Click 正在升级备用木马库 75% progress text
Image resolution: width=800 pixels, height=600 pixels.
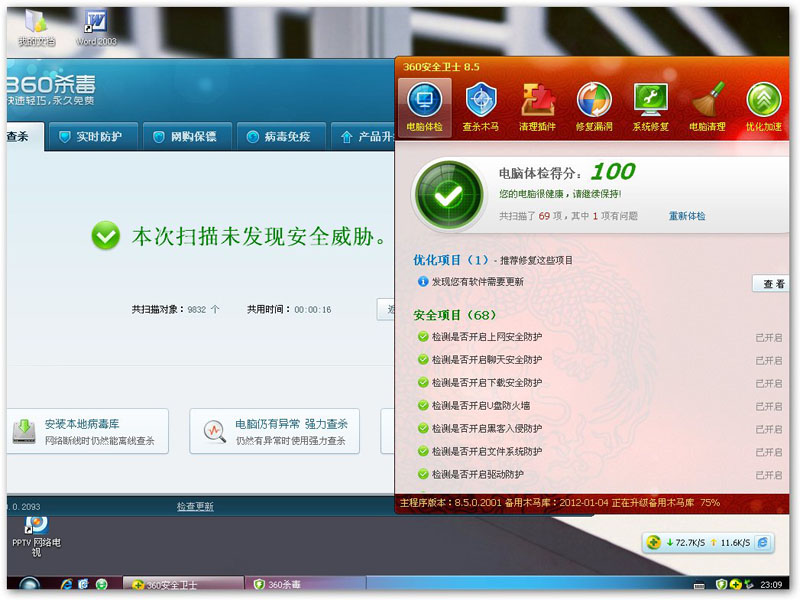pos(665,503)
